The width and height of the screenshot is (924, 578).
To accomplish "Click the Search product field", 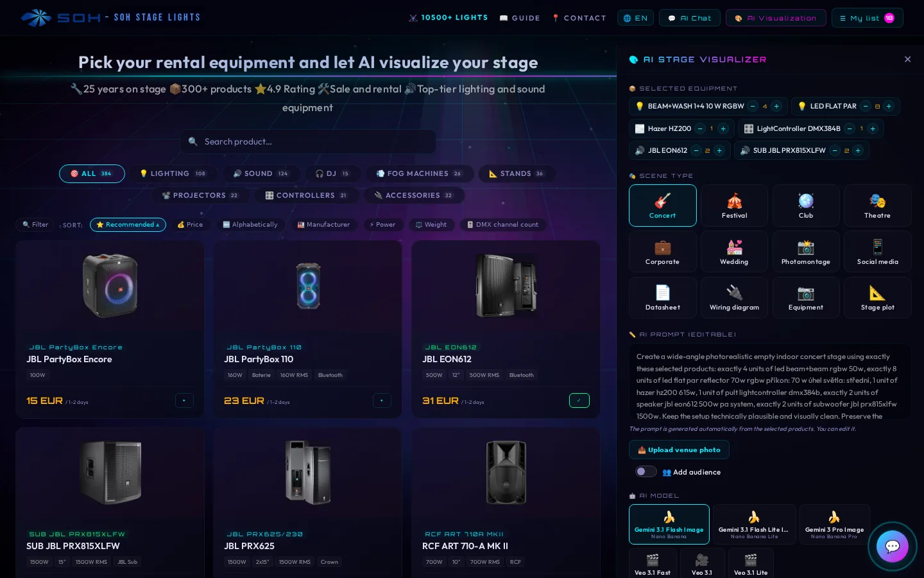I will tap(308, 141).
